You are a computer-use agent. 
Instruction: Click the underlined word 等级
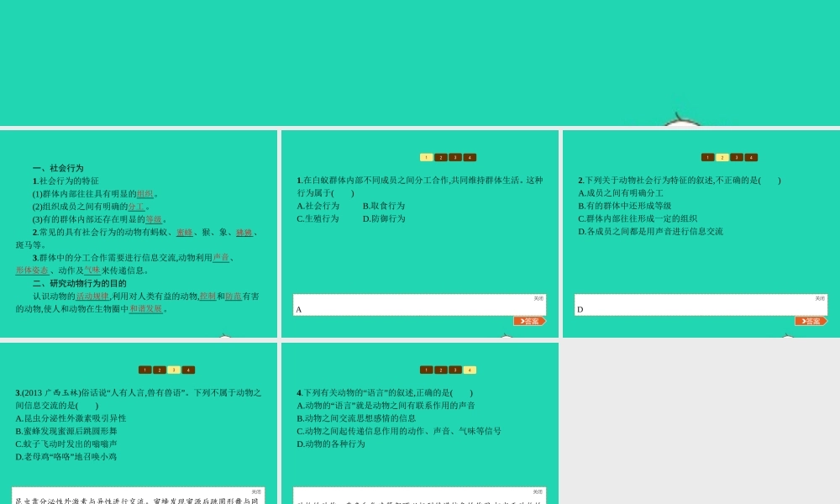click(153, 219)
